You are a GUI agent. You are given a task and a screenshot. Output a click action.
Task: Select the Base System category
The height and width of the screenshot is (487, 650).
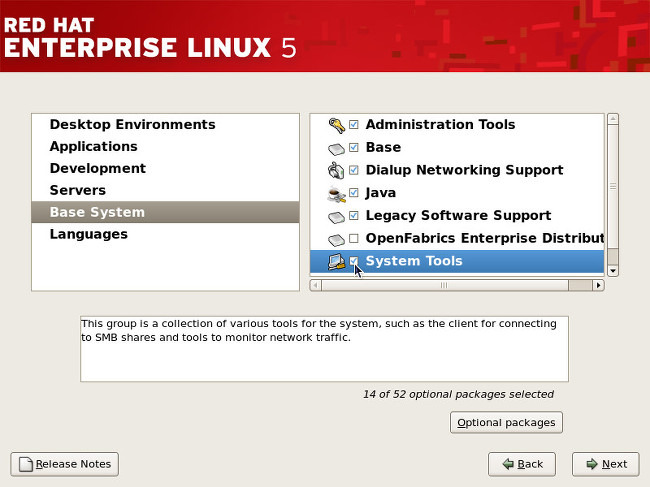coord(165,212)
